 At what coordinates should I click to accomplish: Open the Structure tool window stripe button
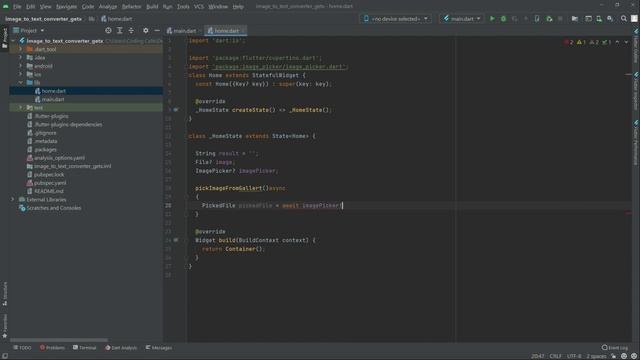click(4, 293)
